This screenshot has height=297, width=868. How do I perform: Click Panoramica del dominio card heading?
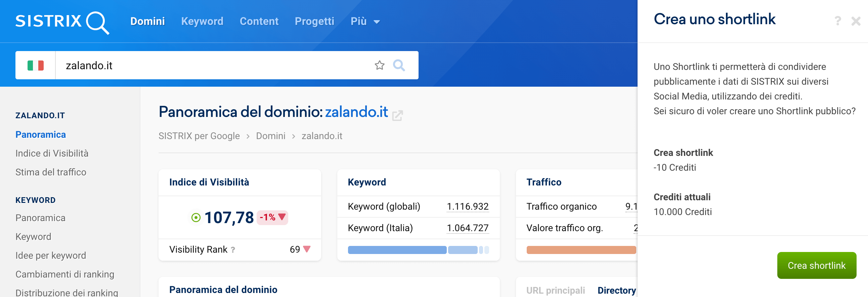point(223,290)
